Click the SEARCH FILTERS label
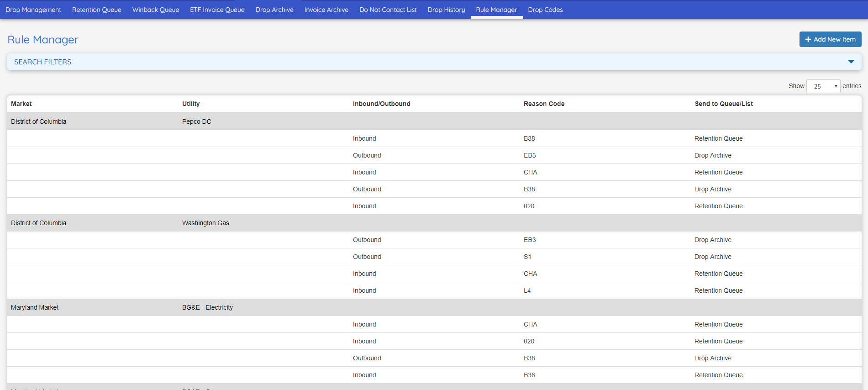 tap(43, 62)
